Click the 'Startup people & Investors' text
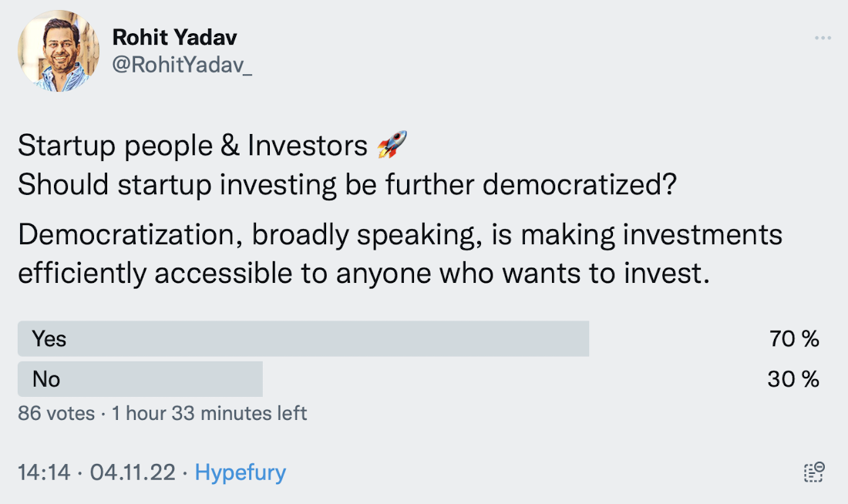This screenshot has height=504, width=848. [x=193, y=146]
